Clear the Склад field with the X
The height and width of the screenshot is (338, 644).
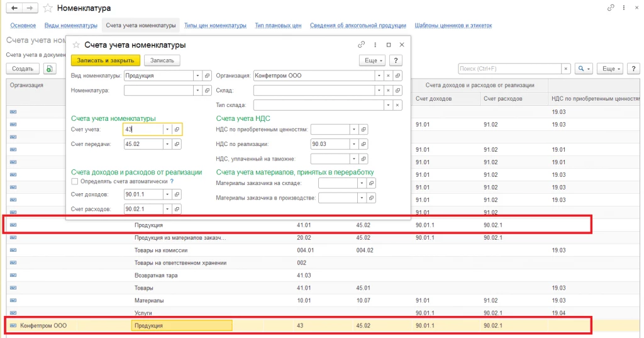tap(388, 91)
